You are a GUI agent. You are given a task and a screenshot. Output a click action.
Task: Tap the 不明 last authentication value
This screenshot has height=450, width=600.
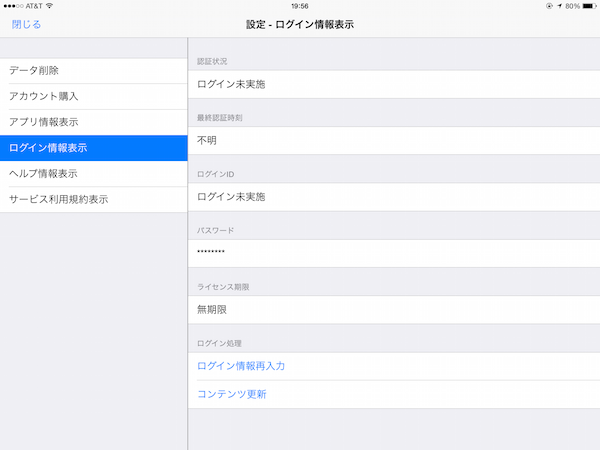coord(394,140)
